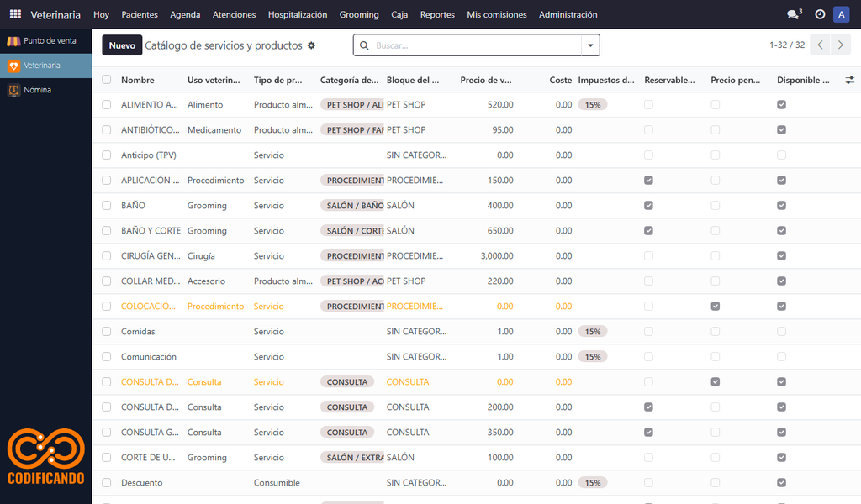
Task: Select the Anticipo (TPV) row checkbox
Action: (107, 155)
